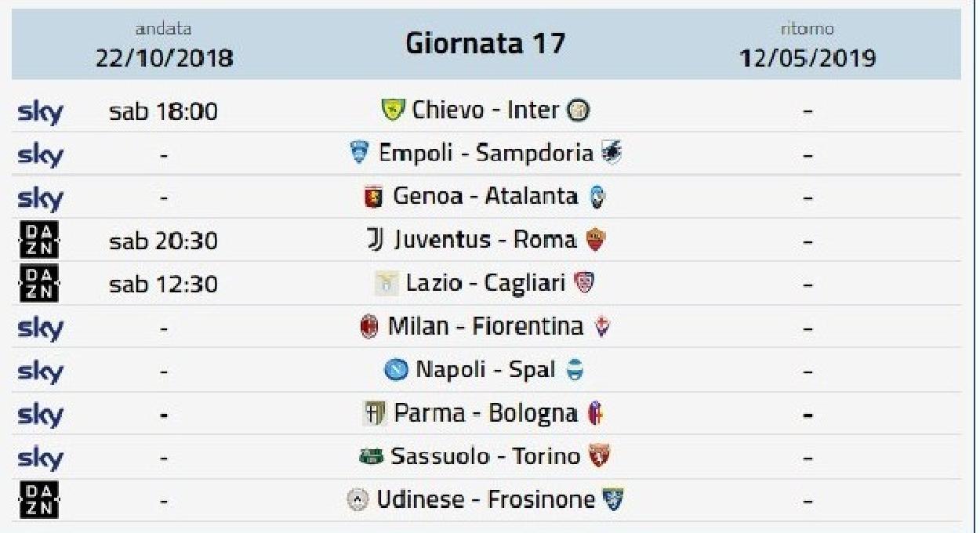Click the andata date 22/10/2018
The width and height of the screenshot is (980, 533).
coord(164,59)
